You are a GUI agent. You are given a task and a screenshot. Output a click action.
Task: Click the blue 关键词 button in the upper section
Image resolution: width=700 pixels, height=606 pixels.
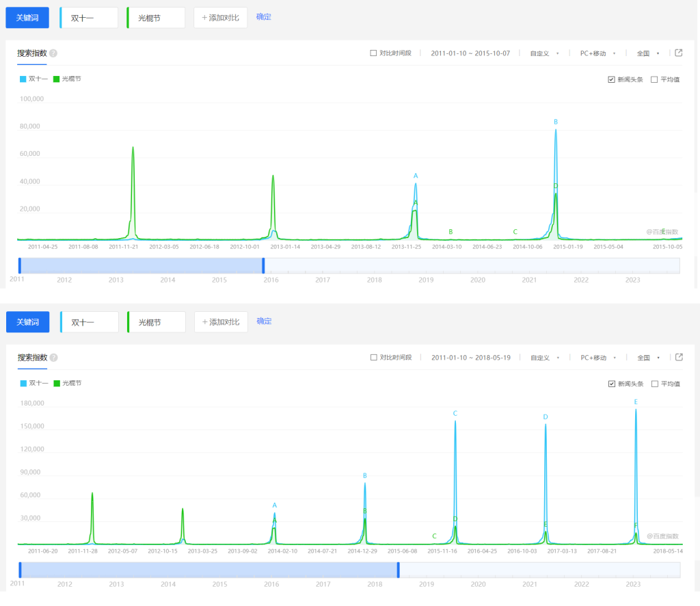pyautogui.click(x=27, y=18)
